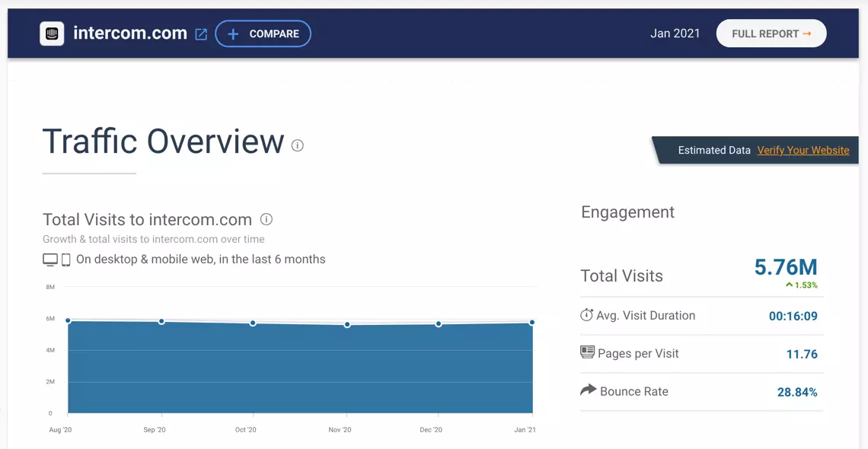The image size is (868, 449).
Task: Click the intercom.com domain title
Action: (x=130, y=33)
